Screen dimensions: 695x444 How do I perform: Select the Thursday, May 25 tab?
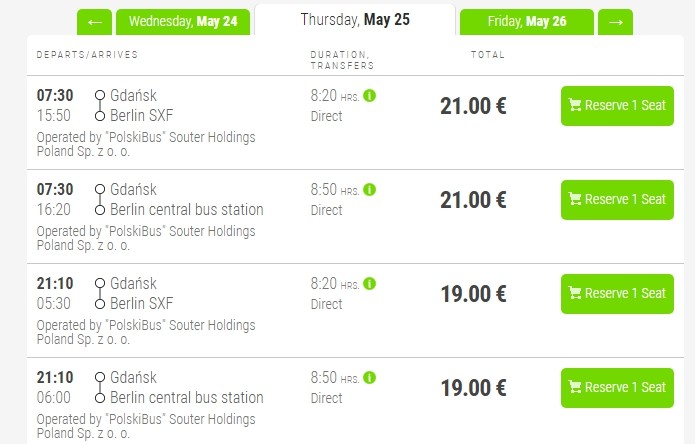(x=355, y=19)
